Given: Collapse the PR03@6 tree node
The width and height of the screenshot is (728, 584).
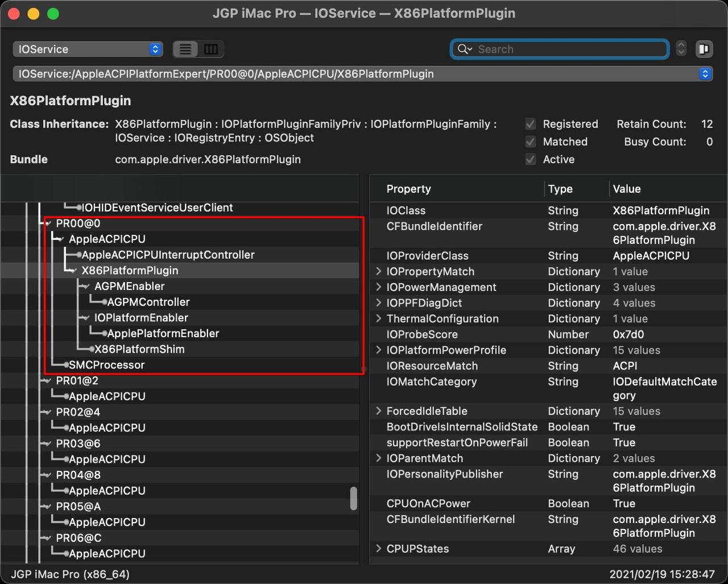Looking at the screenshot, I should (x=48, y=444).
